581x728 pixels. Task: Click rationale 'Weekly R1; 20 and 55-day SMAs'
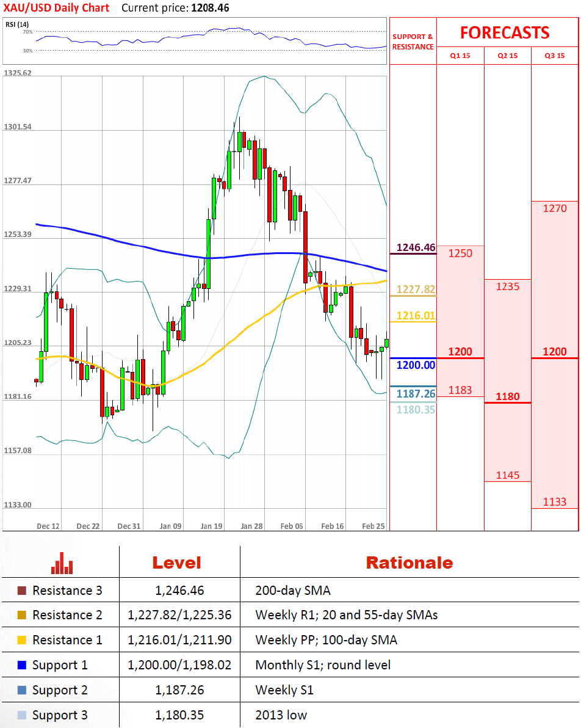point(347,615)
